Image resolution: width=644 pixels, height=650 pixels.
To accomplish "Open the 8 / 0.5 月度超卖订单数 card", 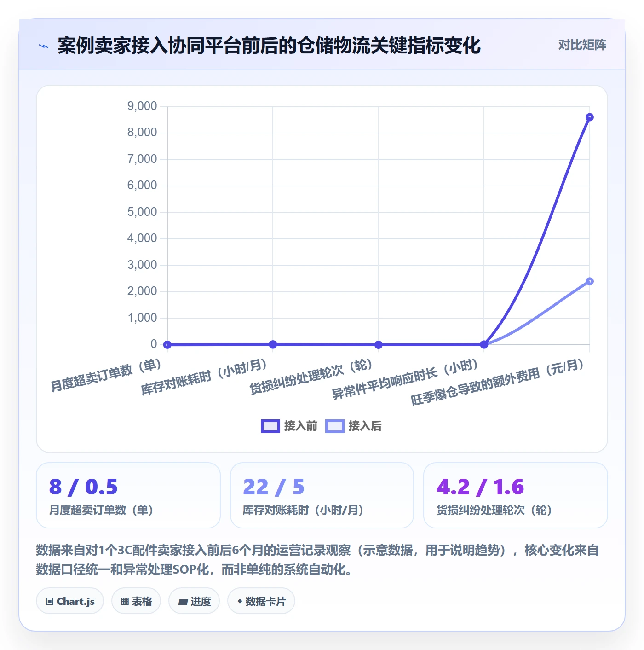I will 128,495.
